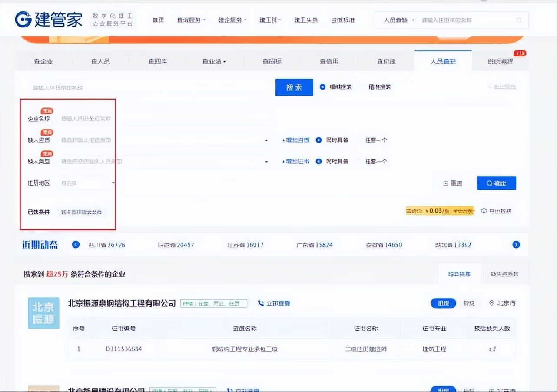Click the blue 搜索 button
The height and width of the screenshot is (392, 557).
pyautogui.click(x=294, y=87)
